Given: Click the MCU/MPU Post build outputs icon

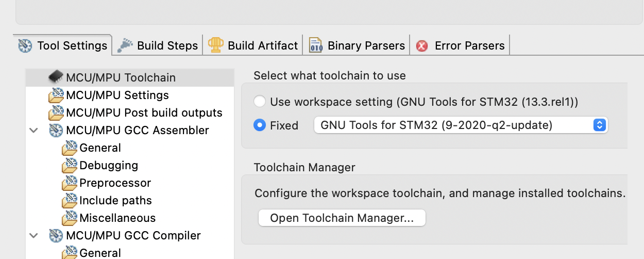Looking at the screenshot, I should coord(56,113).
